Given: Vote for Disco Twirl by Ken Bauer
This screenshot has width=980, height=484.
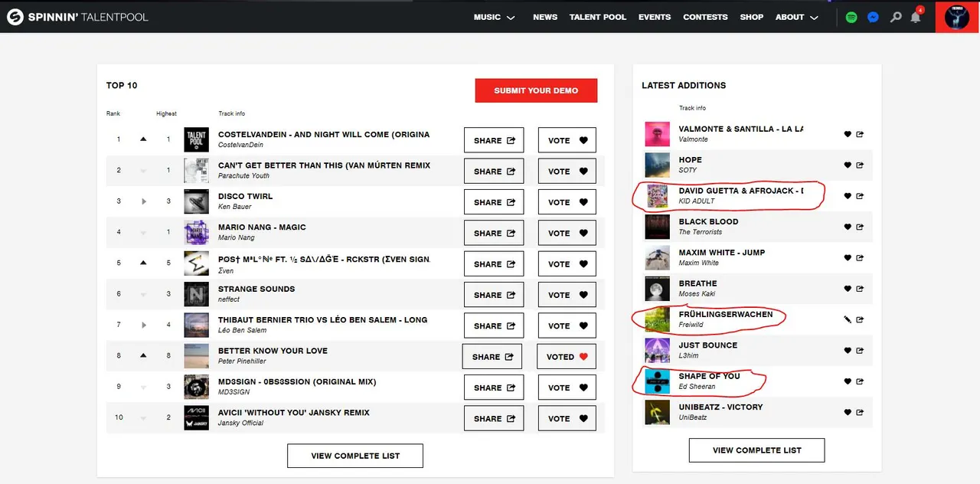Looking at the screenshot, I should 567,202.
